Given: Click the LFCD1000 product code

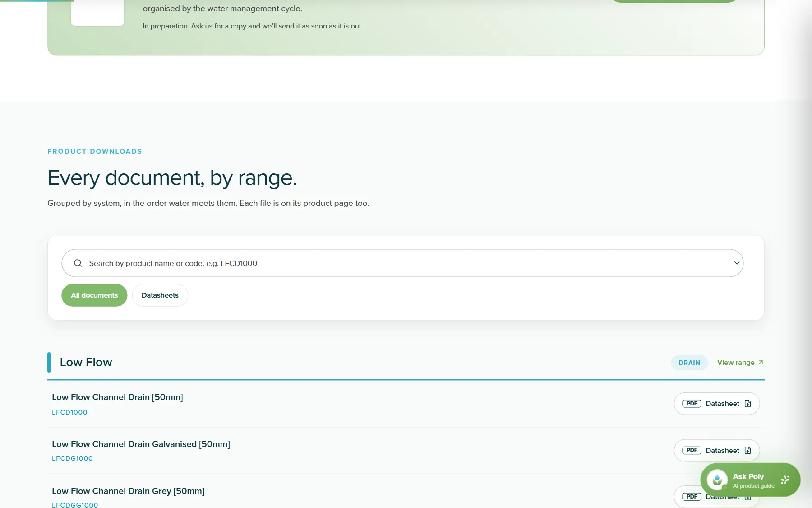Looking at the screenshot, I should coord(69,412).
